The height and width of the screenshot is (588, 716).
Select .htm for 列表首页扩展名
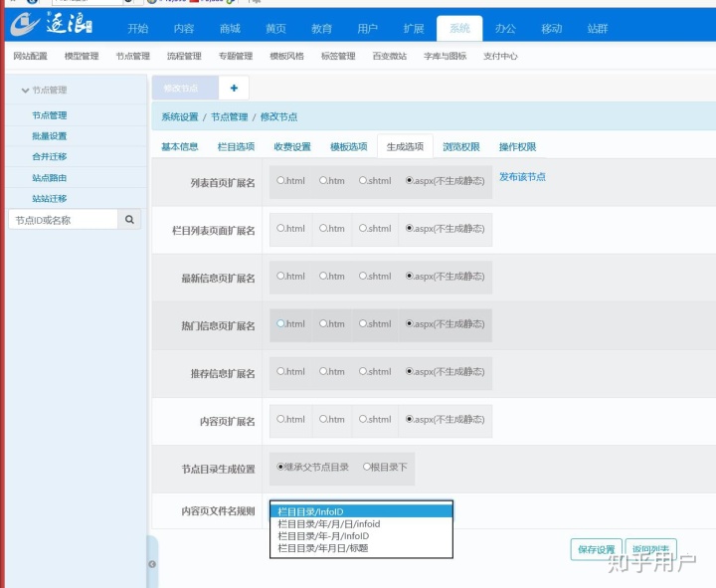pos(323,180)
